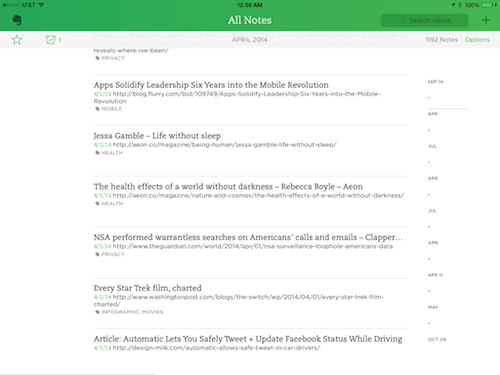The image size is (500, 375).
Task: Tap the Evernote elephant icon
Action: click(17, 20)
